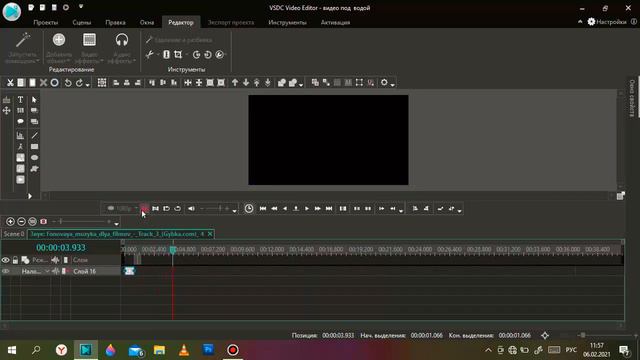This screenshot has width=640, height=360.
Task: Open the Сцены menu tab
Action: (82, 22)
